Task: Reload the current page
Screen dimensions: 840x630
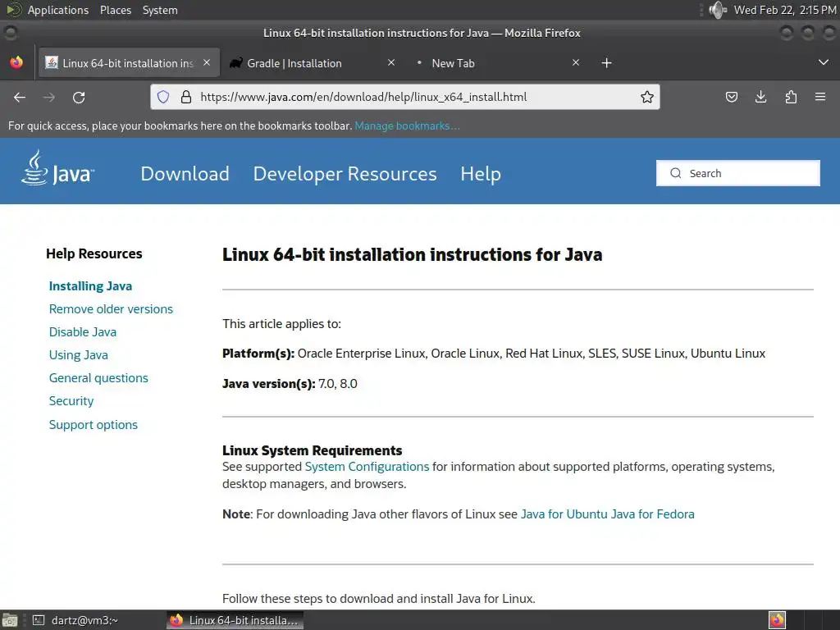Action: 79,97
